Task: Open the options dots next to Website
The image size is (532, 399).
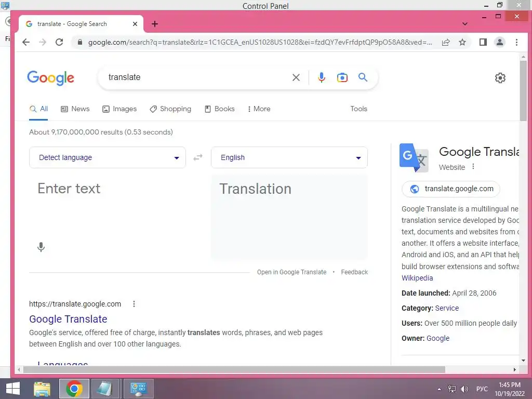Action: pos(473,167)
